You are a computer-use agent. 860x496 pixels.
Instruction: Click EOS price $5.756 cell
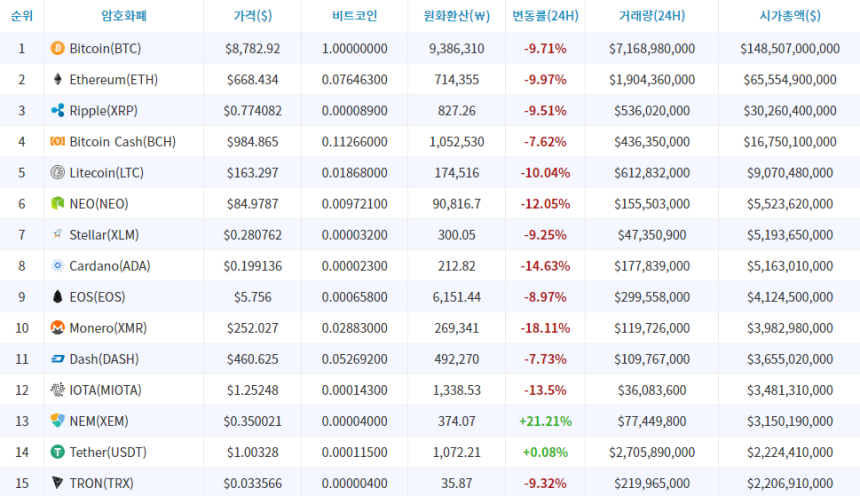click(251, 297)
